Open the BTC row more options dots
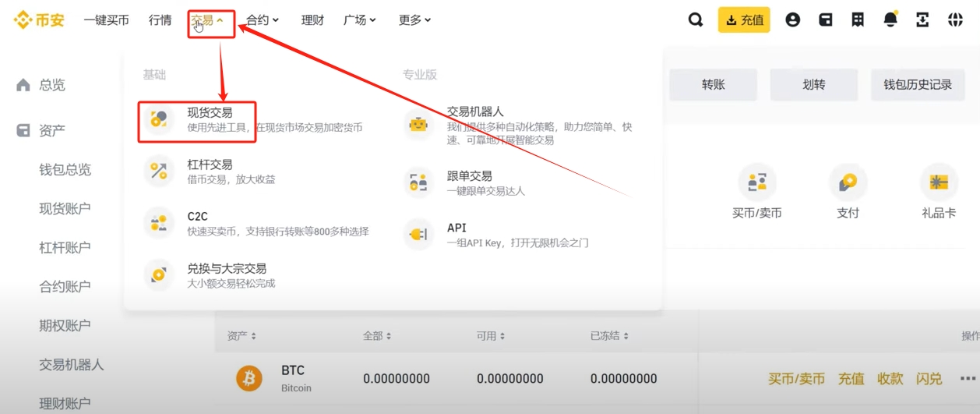The height and width of the screenshot is (414, 980). coord(968,379)
